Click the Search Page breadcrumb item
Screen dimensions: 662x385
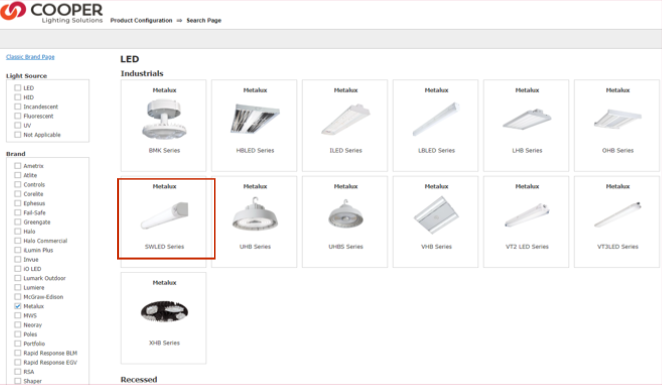pyautogui.click(x=204, y=20)
